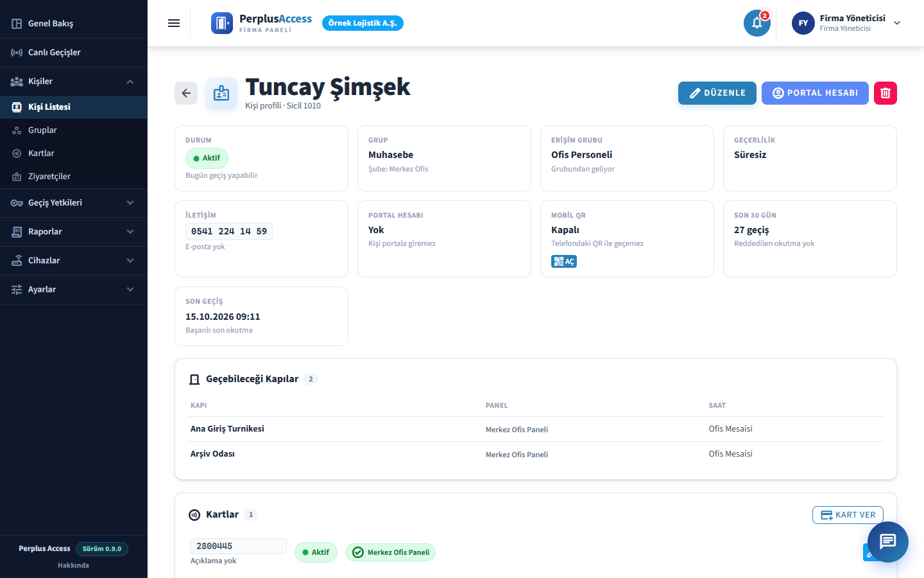Go back with the arrow button

click(186, 93)
